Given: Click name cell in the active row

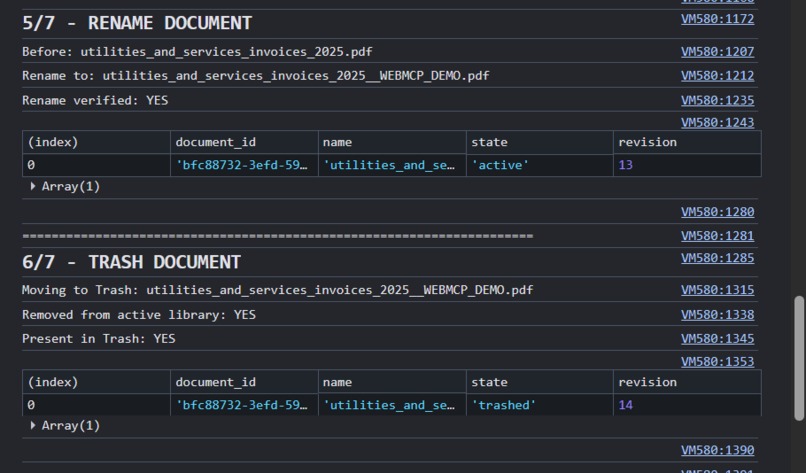Looking at the screenshot, I should pyautogui.click(x=392, y=165).
